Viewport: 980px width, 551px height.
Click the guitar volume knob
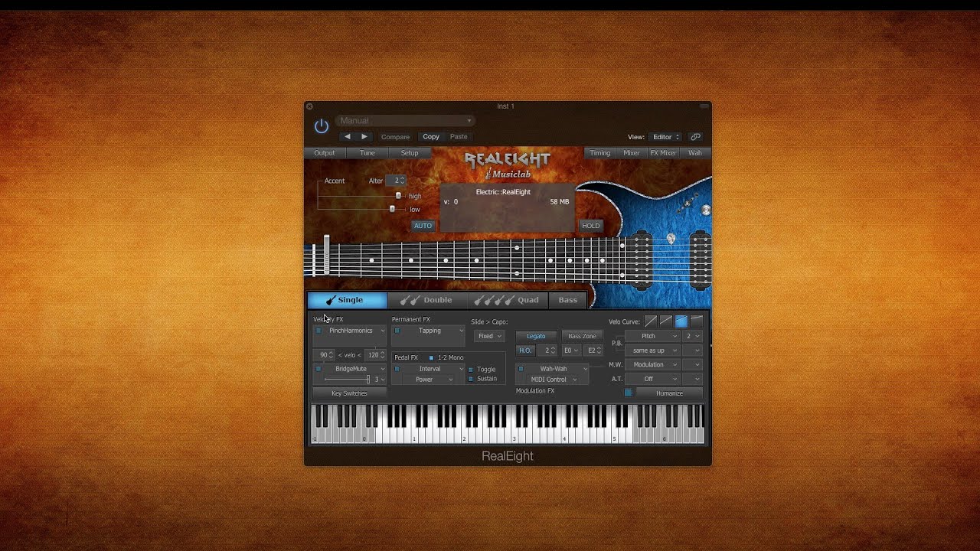pos(706,210)
